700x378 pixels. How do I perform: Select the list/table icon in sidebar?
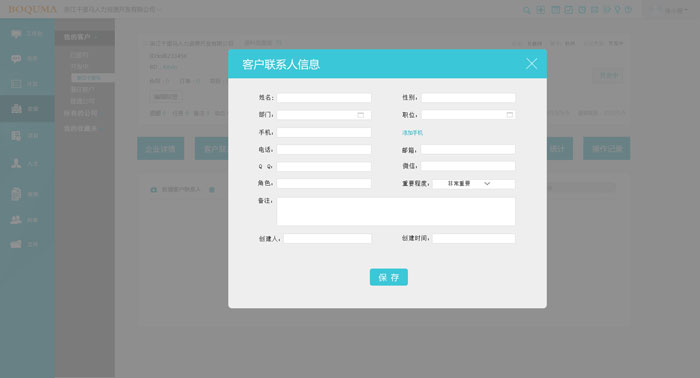click(17, 83)
